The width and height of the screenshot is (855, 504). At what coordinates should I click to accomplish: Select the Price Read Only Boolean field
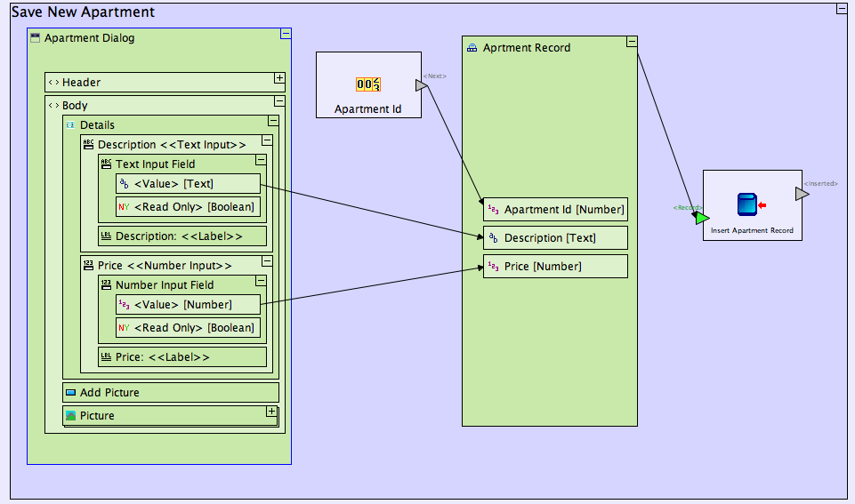tap(188, 328)
